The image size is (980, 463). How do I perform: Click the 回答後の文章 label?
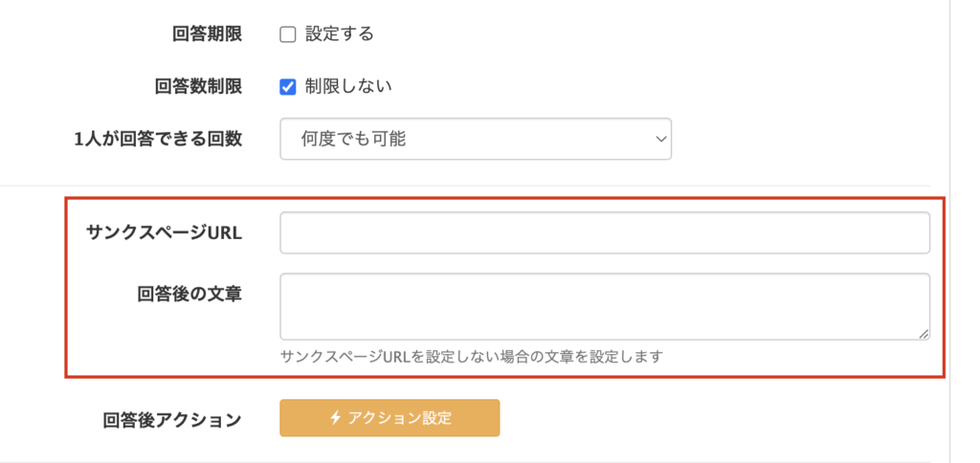[x=189, y=294]
